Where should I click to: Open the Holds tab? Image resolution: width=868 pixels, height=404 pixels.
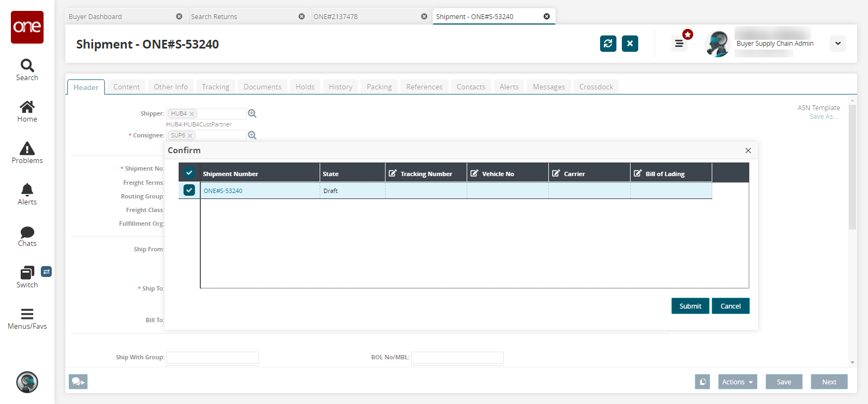[305, 87]
